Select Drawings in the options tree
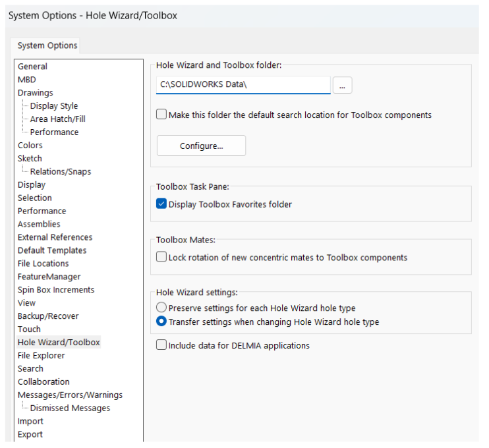The height and width of the screenshot is (448, 489). [36, 93]
